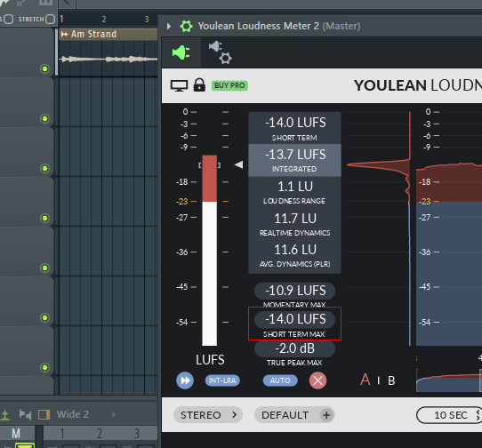This screenshot has width=482, height=448.
Task: Open the plugin gear settings icon
Action: (186, 26)
